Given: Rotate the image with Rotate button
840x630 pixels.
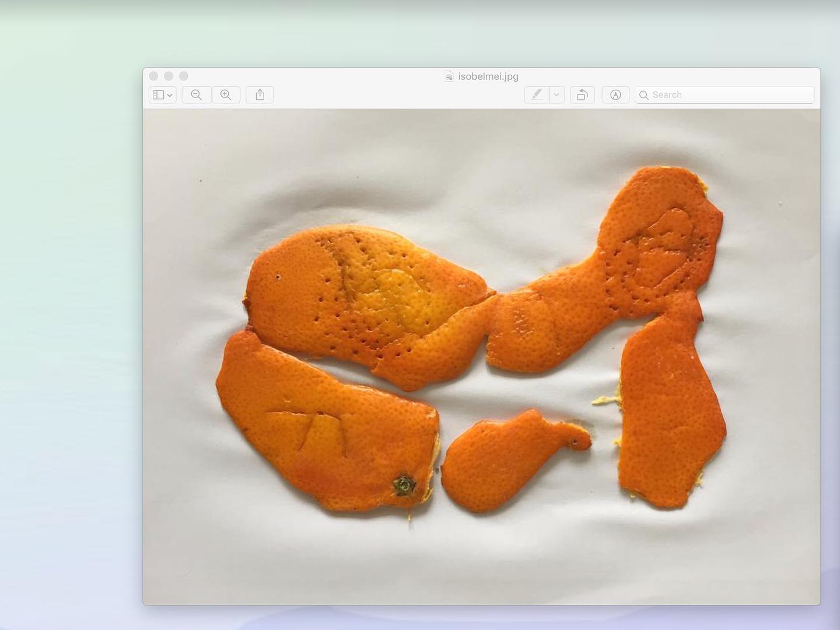Looking at the screenshot, I should tap(582, 95).
